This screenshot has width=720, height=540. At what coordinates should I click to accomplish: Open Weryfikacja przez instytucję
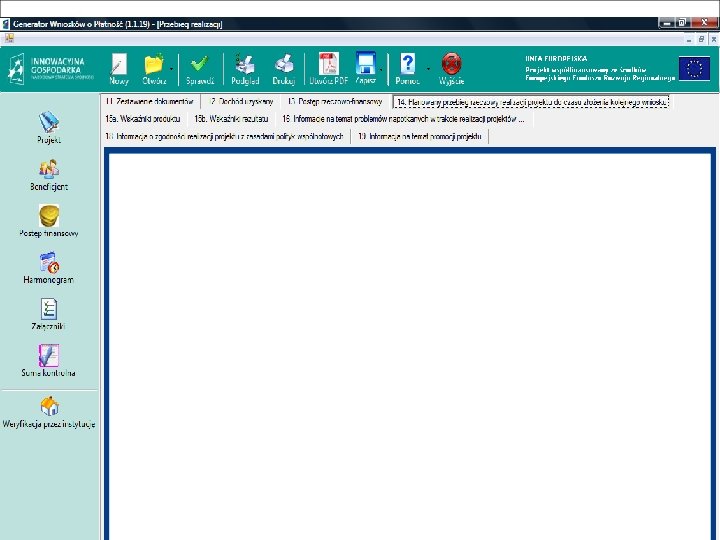click(49, 412)
